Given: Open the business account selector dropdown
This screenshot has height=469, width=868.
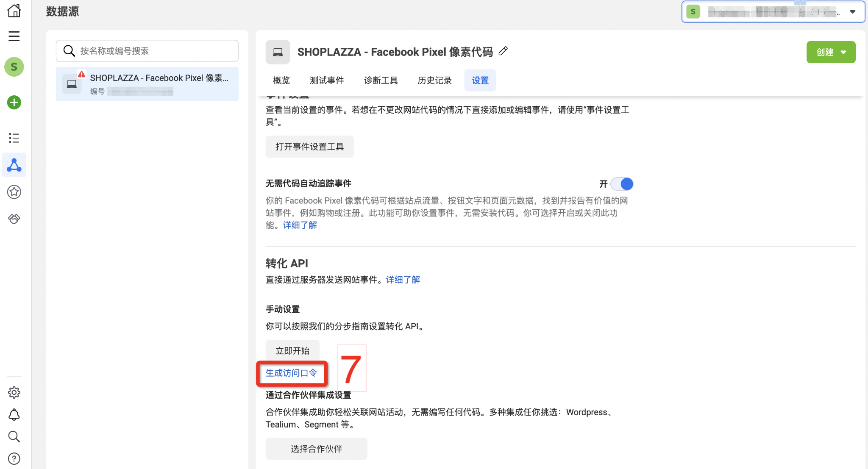Looking at the screenshot, I should click(773, 12).
